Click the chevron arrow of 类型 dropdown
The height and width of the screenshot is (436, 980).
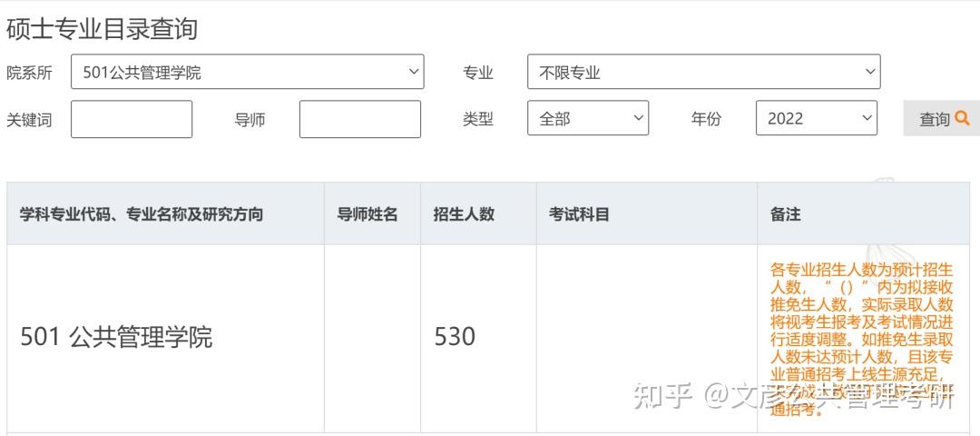638,117
